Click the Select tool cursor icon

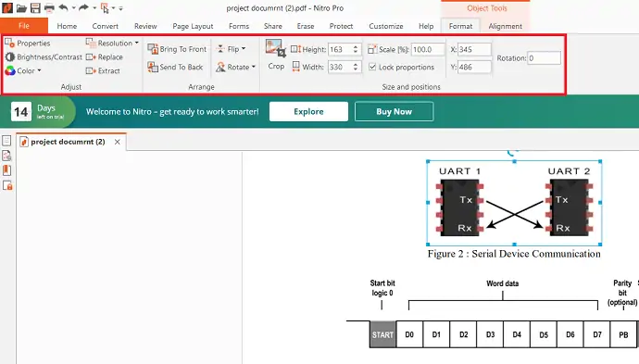tap(105, 7)
